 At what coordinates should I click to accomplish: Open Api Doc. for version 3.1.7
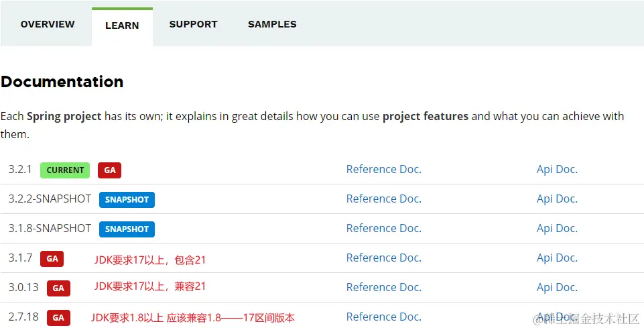pos(557,258)
